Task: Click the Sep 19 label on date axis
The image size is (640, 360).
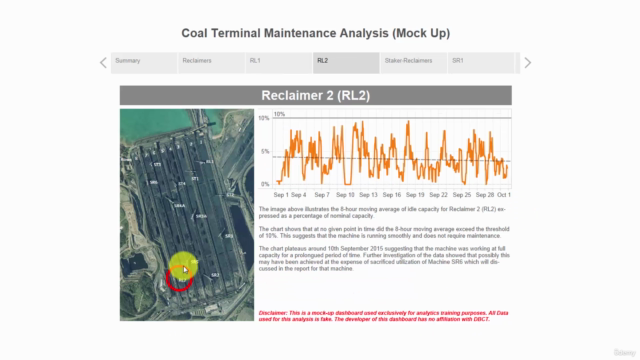Action: 415,195
